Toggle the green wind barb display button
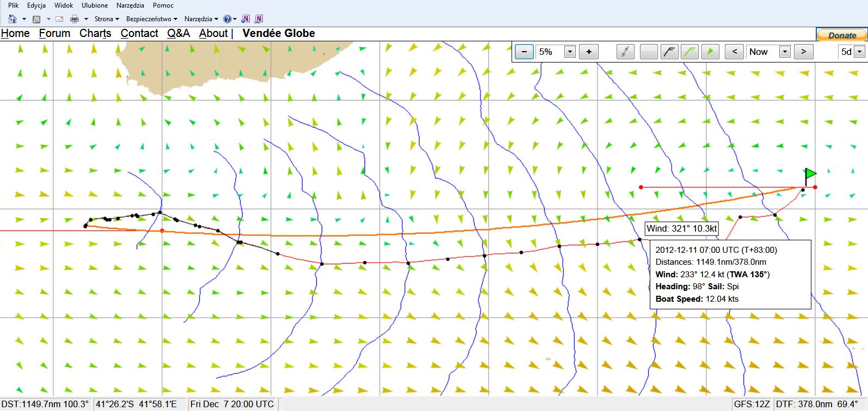 point(690,52)
